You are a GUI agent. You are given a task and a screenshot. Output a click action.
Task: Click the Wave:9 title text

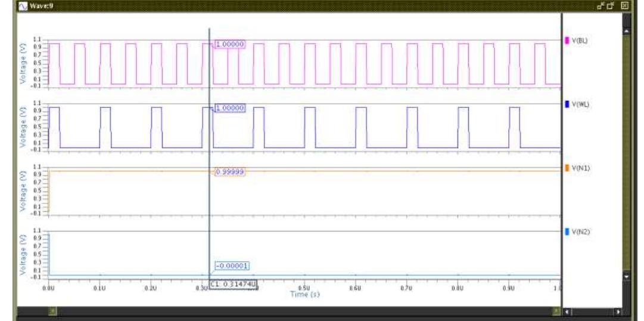tap(41, 6)
